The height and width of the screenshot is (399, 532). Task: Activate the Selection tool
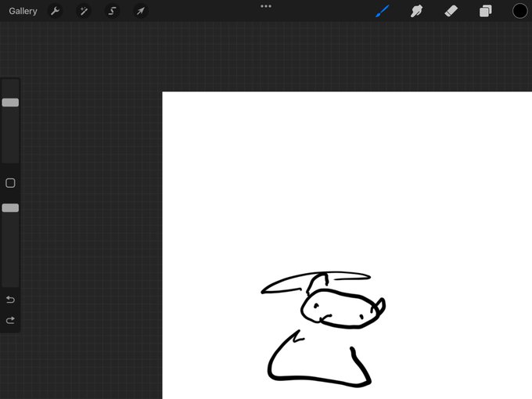[112, 11]
